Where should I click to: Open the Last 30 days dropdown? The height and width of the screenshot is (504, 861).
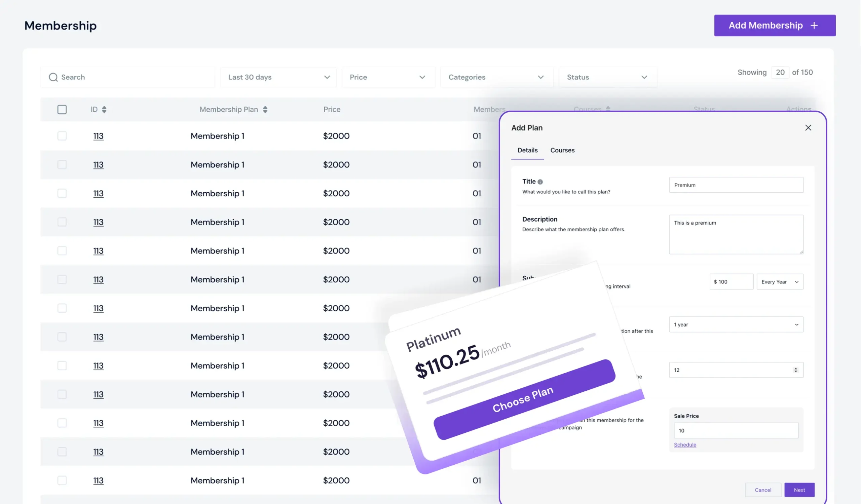click(278, 77)
